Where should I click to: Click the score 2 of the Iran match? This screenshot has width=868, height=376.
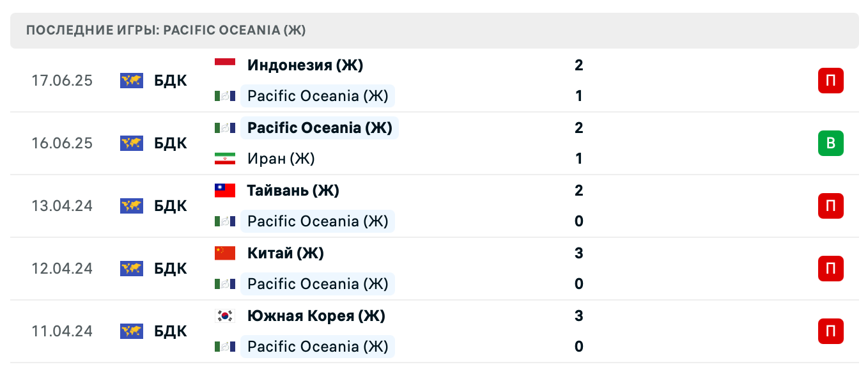578,127
